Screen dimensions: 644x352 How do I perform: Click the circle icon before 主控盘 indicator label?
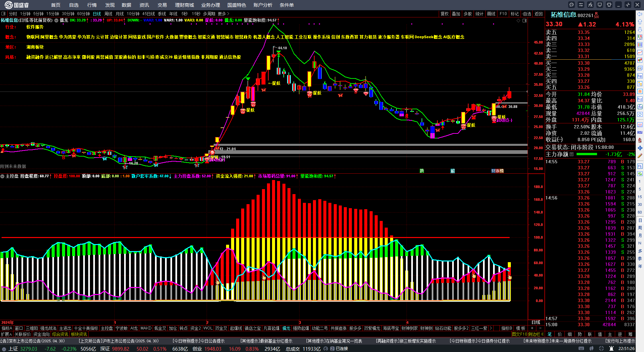click(x=2, y=176)
